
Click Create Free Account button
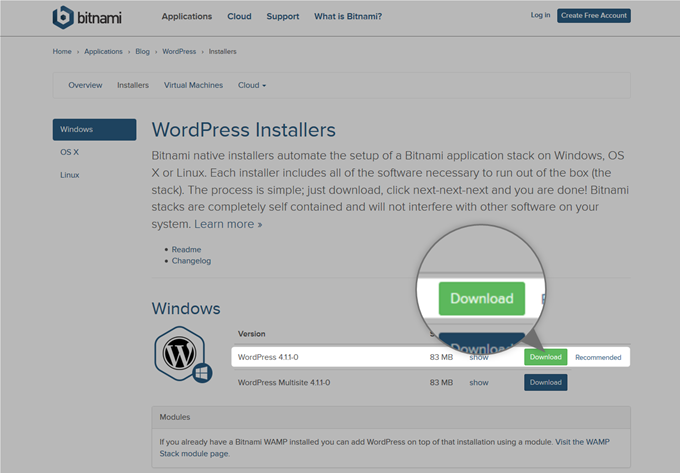594,16
